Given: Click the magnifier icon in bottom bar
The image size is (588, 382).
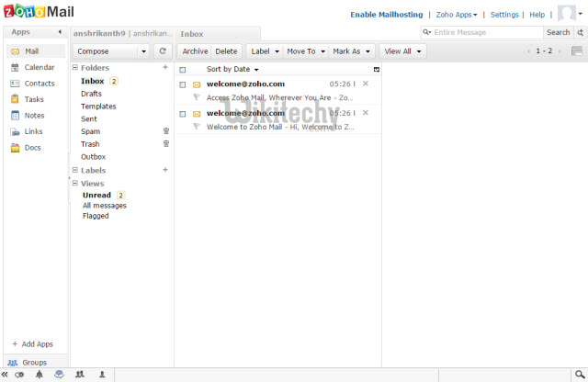Looking at the screenshot, I should click(580, 374).
